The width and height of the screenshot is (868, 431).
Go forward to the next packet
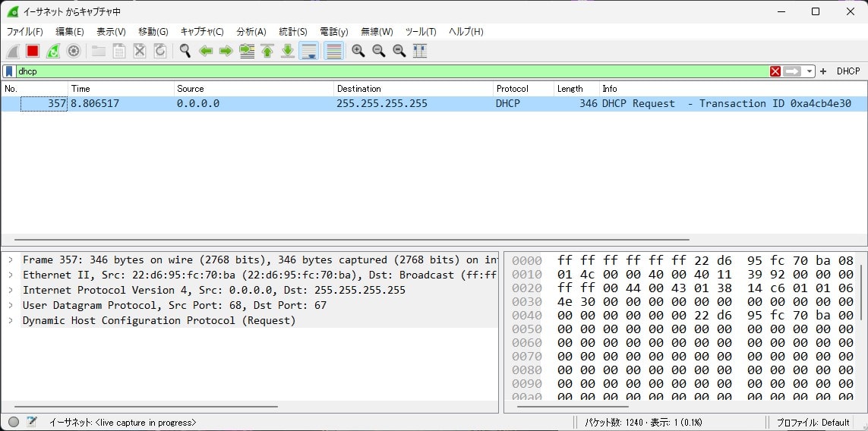226,52
